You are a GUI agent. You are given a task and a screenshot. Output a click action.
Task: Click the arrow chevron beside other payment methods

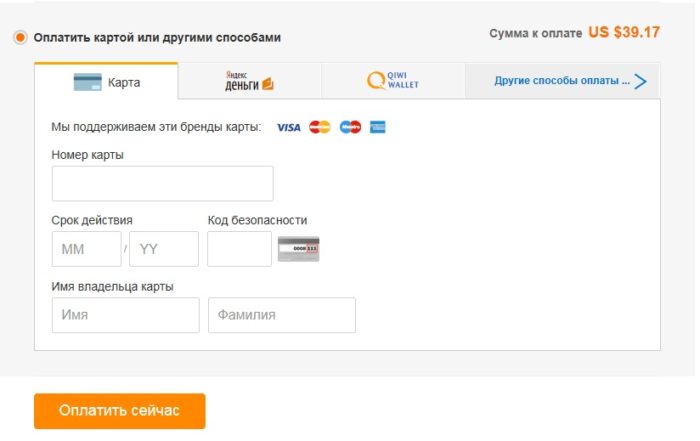pyautogui.click(x=641, y=82)
